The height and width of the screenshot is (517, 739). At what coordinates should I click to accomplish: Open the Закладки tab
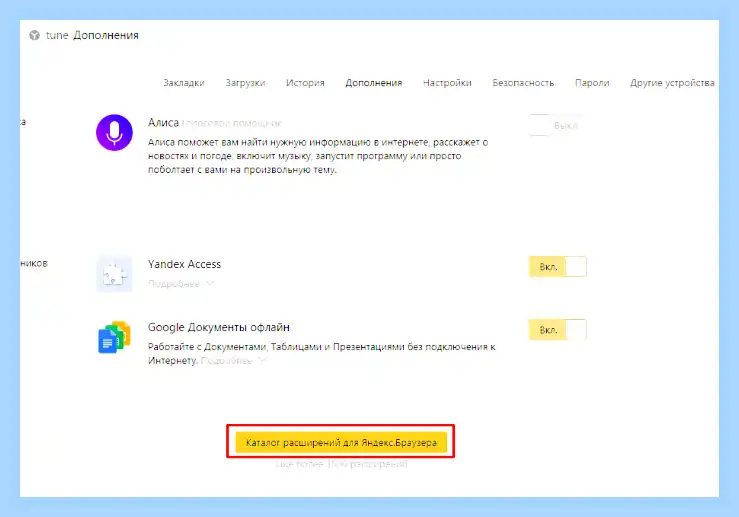(184, 83)
